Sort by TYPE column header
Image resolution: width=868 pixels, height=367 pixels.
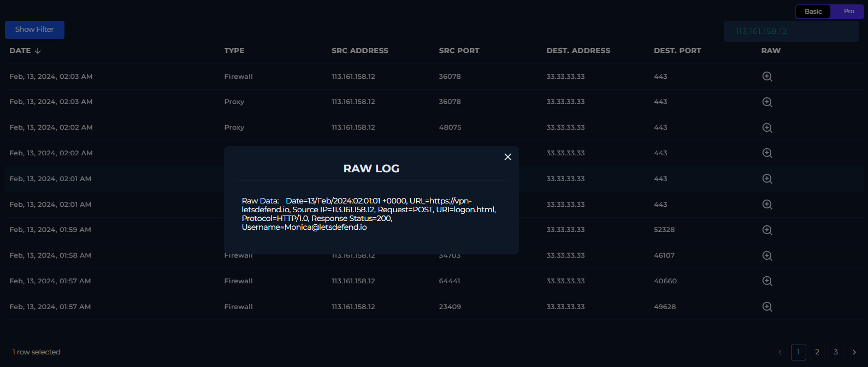pyautogui.click(x=234, y=51)
